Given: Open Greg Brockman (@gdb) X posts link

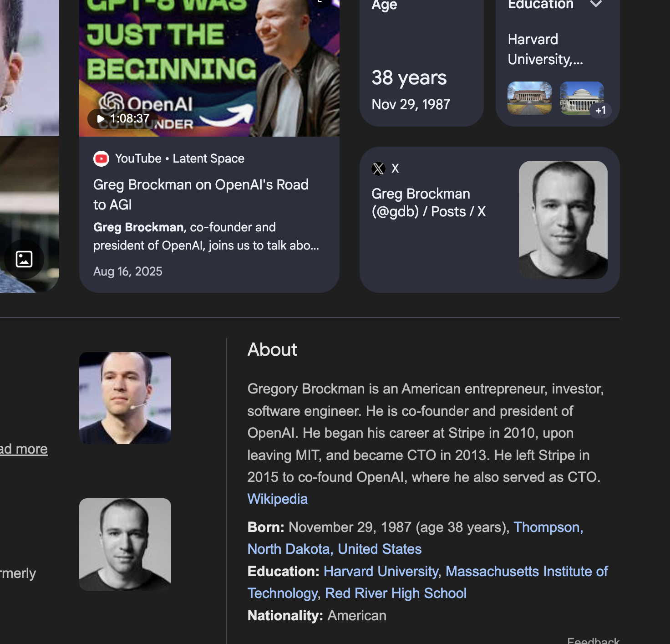Looking at the screenshot, I should point(429,202).
